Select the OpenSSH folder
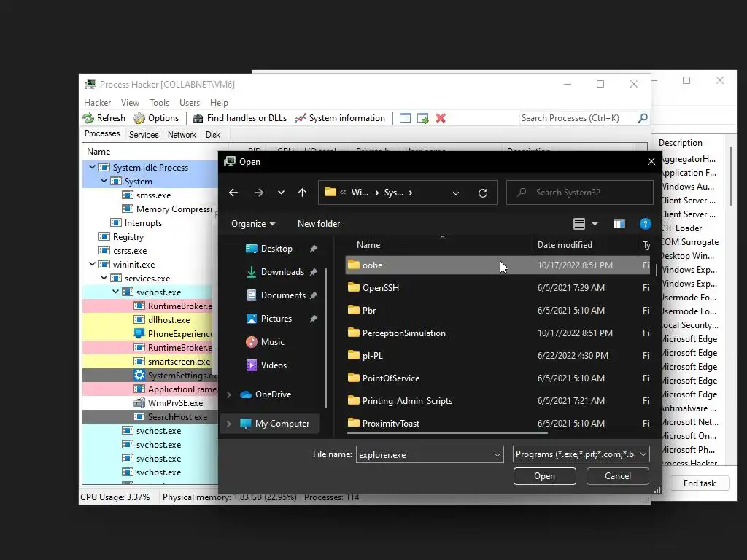 click(x=498, y=287)
